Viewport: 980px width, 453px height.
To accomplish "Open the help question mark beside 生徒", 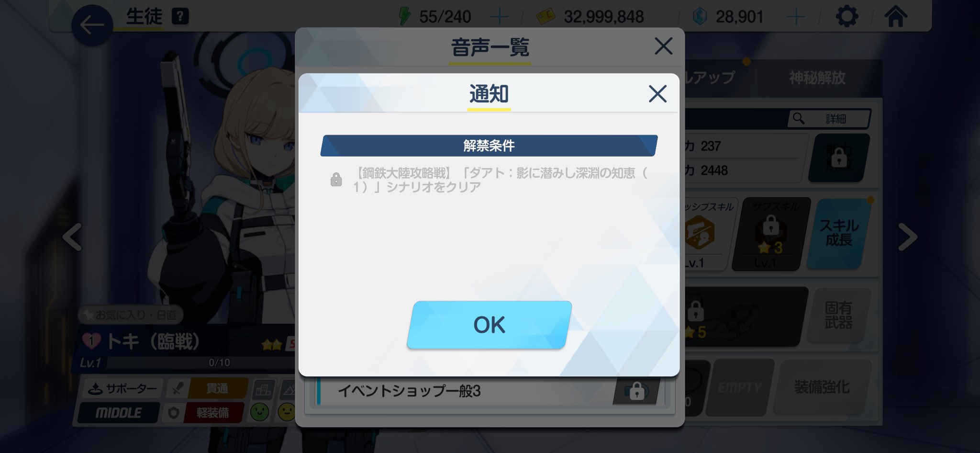I will click(x=180, y=16).
